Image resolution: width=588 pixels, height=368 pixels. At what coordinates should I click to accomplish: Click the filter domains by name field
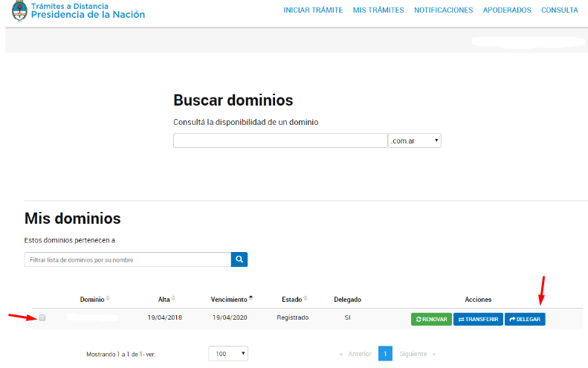[x=127, y=259]
